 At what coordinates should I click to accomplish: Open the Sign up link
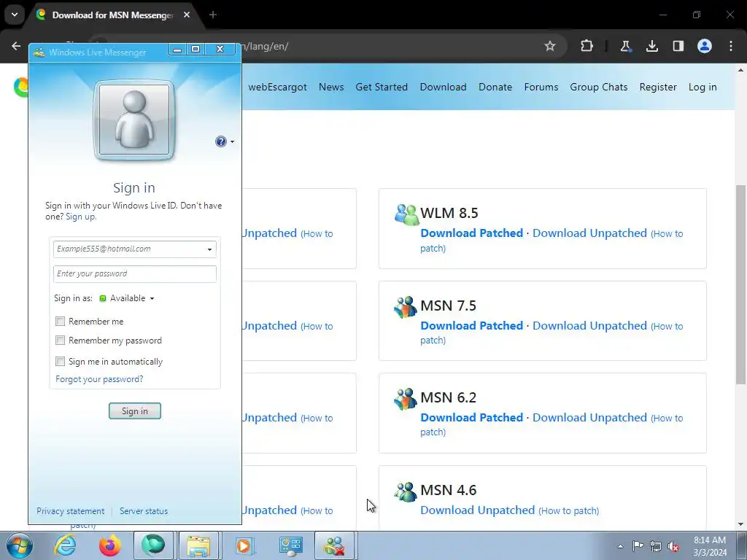tap(80, 217)
